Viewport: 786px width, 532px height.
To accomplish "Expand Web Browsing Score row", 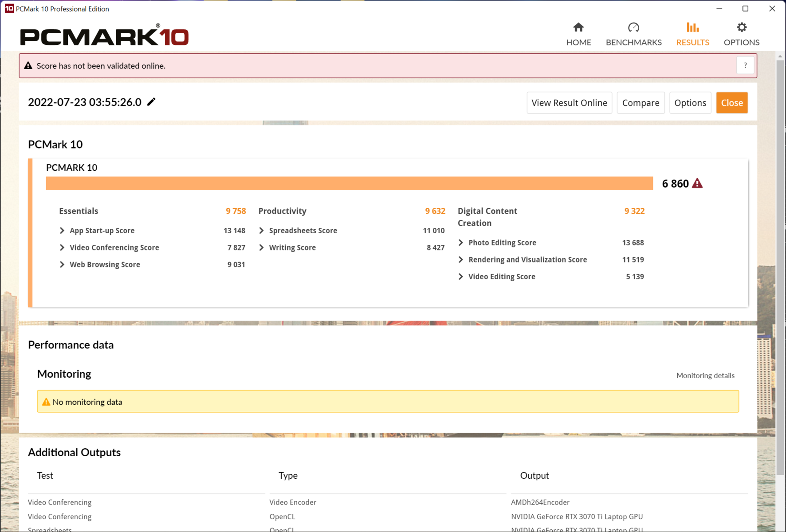I will (62, 265).
